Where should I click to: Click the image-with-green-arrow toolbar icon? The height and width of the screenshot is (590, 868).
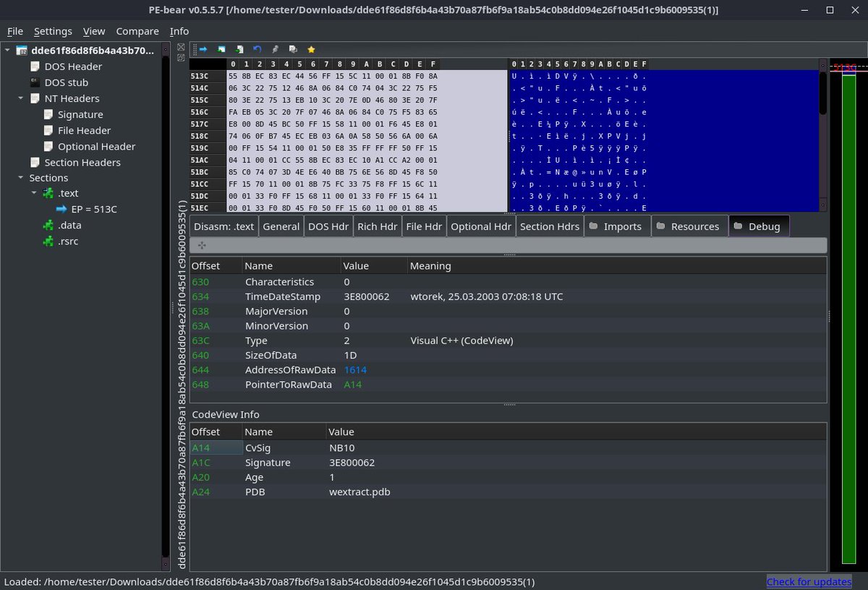tap(222, 49)
